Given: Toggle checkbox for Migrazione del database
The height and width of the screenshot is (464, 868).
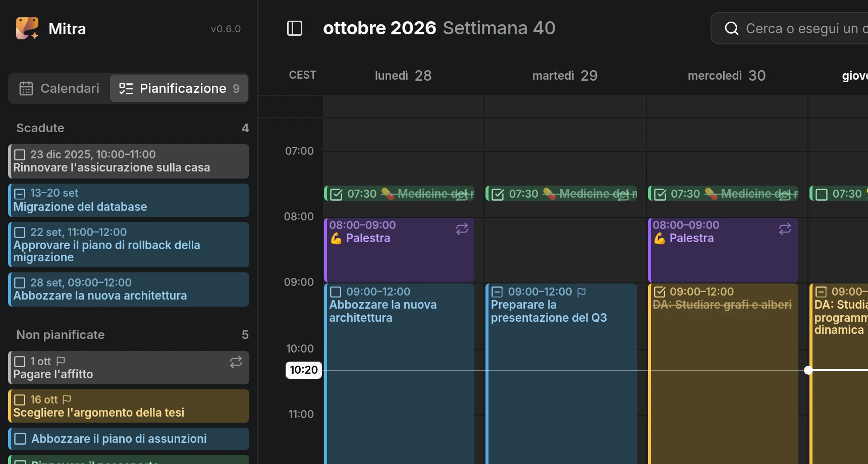Looking at the screenshot, I should [x=20, y=194].
